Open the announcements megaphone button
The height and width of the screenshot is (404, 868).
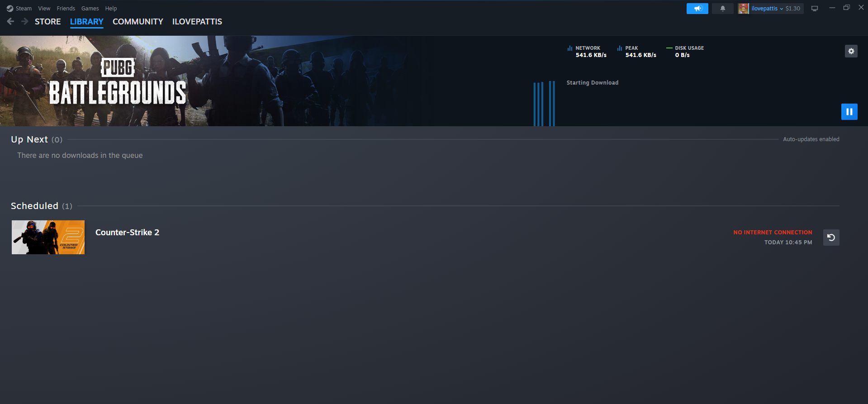coord(697,9)
